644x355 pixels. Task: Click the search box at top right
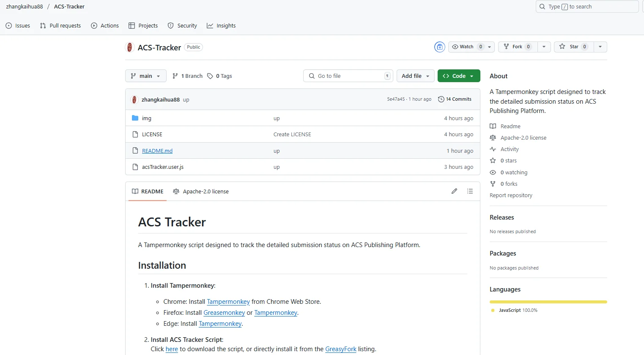[x=587, y=6]
